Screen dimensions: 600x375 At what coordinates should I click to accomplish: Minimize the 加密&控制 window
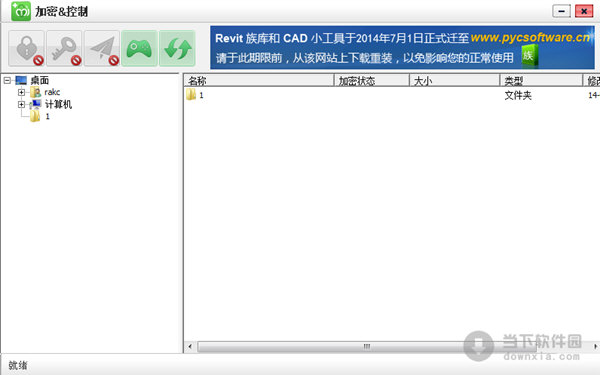(561, 11)
